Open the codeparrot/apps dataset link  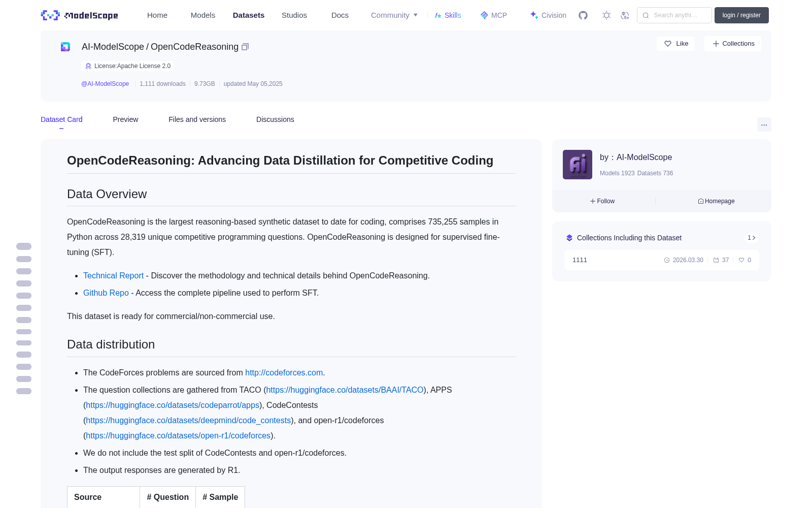click(173, 405)
